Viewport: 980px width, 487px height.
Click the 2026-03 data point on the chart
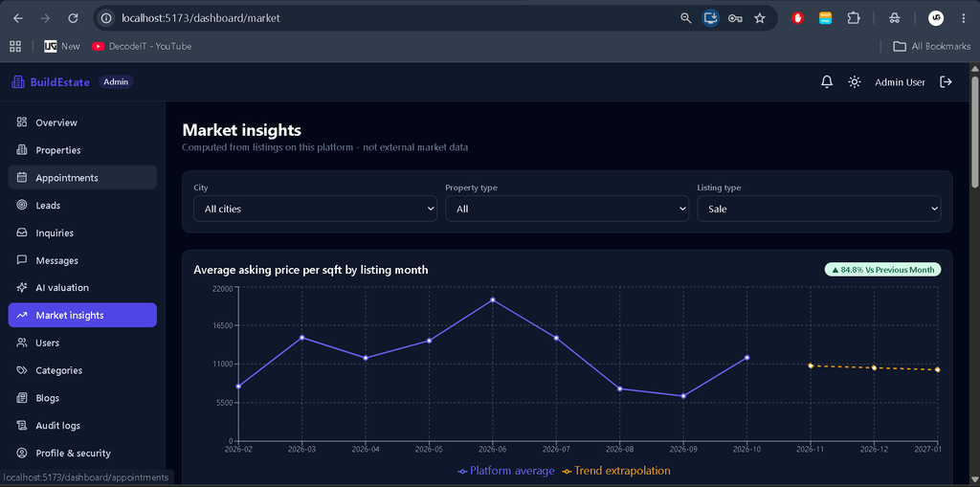click(x=301, y=338)
